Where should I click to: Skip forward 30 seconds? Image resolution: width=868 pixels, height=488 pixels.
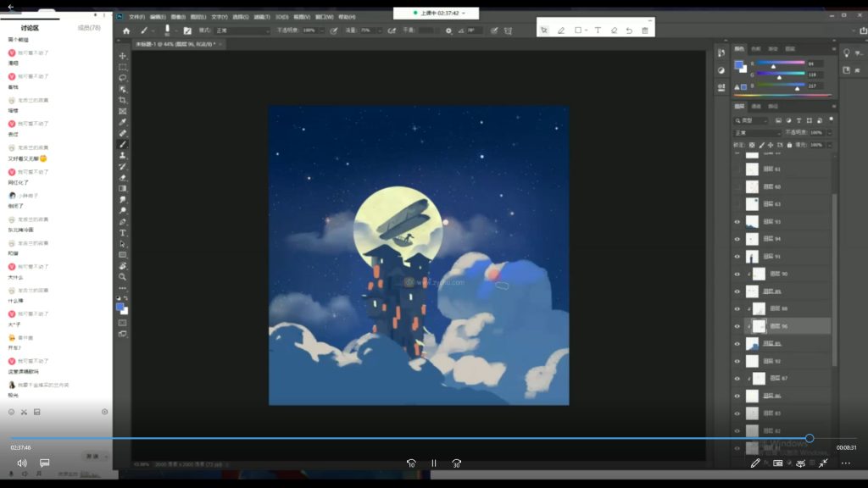[456, 463]
